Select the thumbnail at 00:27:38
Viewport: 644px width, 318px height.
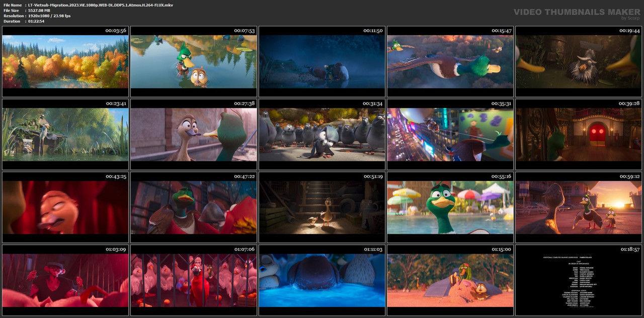(x=194, y=134)
